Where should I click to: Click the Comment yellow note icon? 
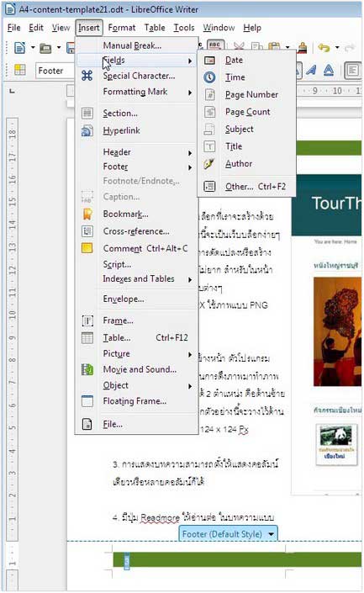pos(87,248)
